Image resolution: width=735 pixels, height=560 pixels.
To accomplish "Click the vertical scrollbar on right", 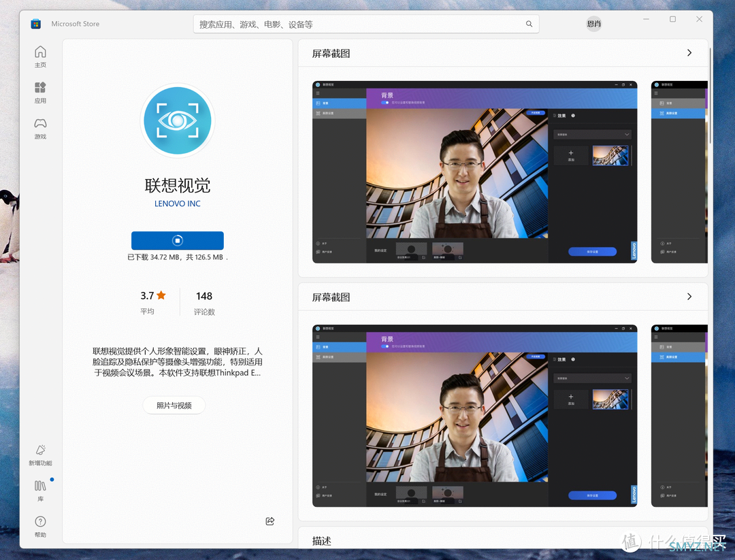I will pos(710,96).
